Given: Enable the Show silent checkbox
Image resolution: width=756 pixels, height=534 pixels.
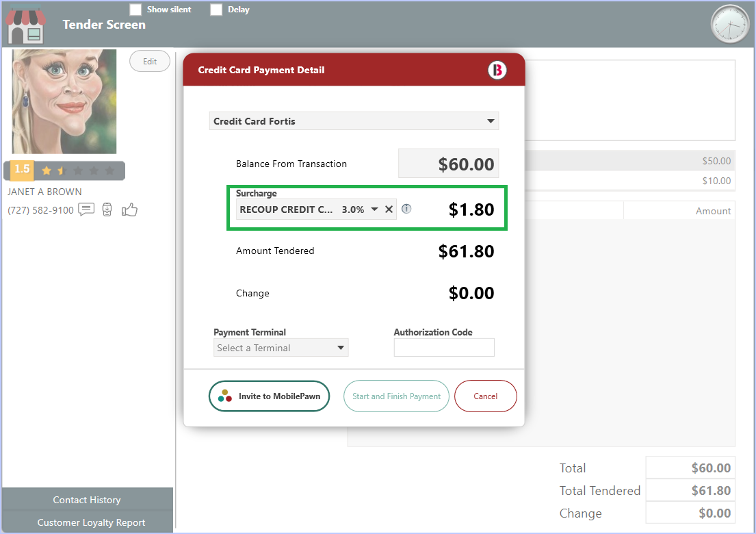Looking at the screenshot, I should point(136,10).
